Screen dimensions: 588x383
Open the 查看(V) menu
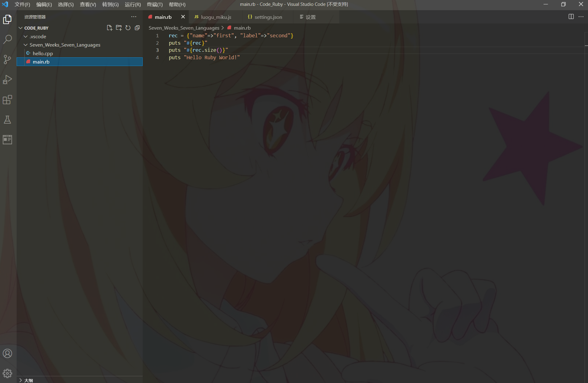click(x=88, y=4)
